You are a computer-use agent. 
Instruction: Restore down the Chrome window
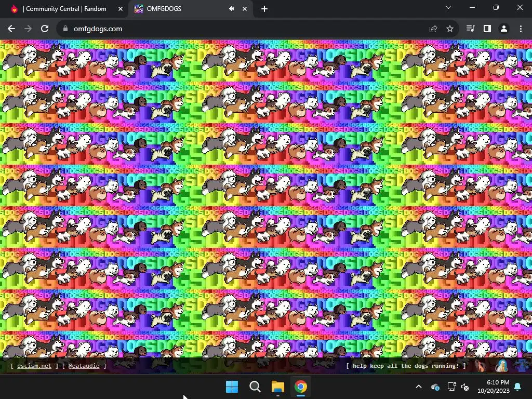(x=496, y=7)
